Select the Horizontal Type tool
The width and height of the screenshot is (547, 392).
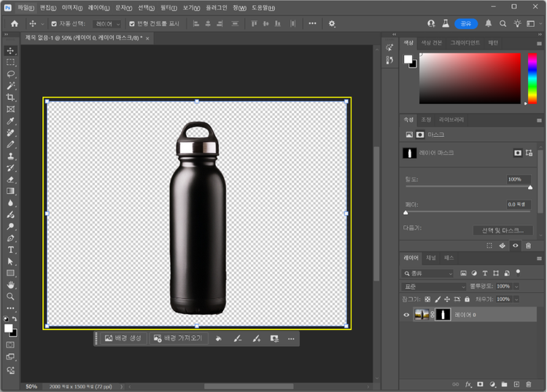[x=11, y=249]
